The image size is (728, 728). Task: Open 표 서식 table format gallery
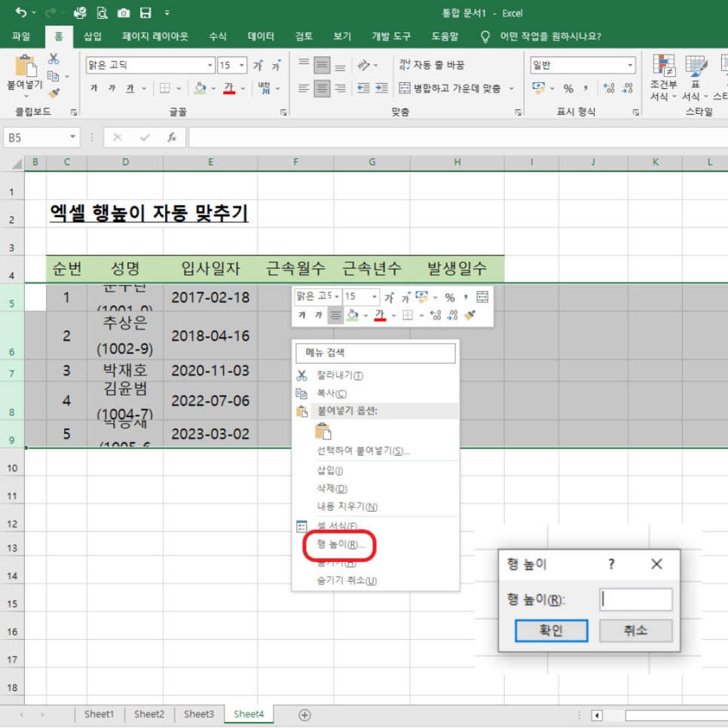pyautogui.click(x=695, y=78)
